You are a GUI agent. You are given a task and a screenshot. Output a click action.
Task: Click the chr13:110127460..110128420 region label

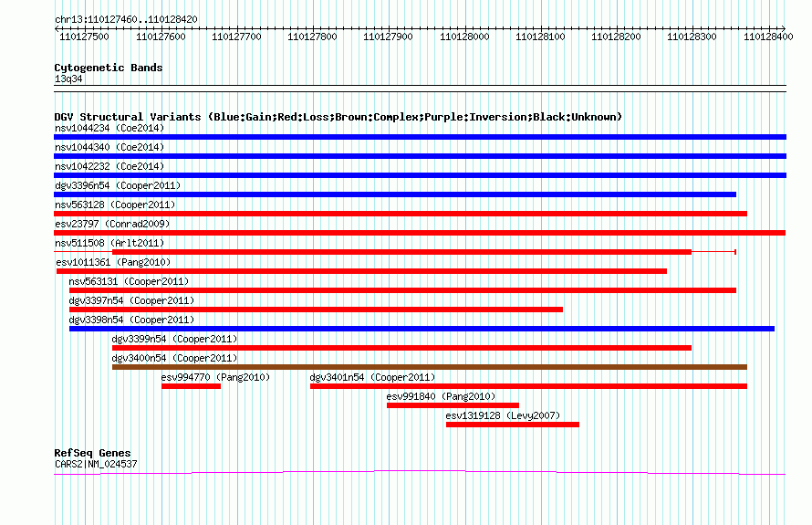tap(126, 20)
